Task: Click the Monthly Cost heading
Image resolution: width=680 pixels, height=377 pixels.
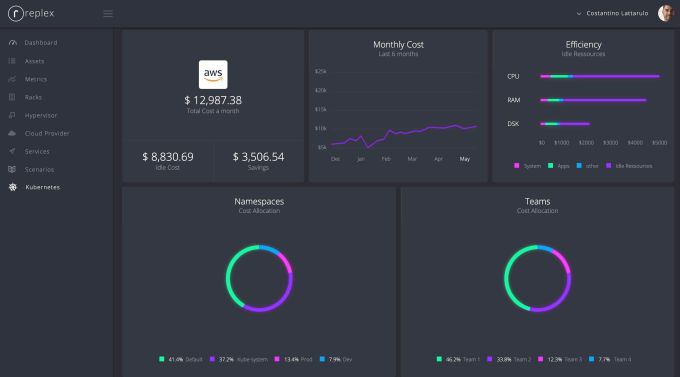Action: coord(398,45)
